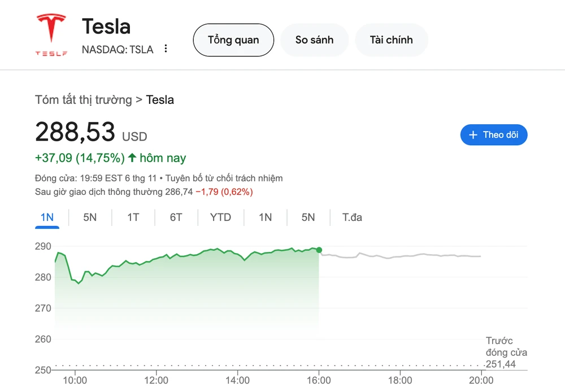This screenshot has width=565, height=392.
Task: Open the three-dot options menu next to NASDAQ: TSLA
Action: (x=166, y=49)
